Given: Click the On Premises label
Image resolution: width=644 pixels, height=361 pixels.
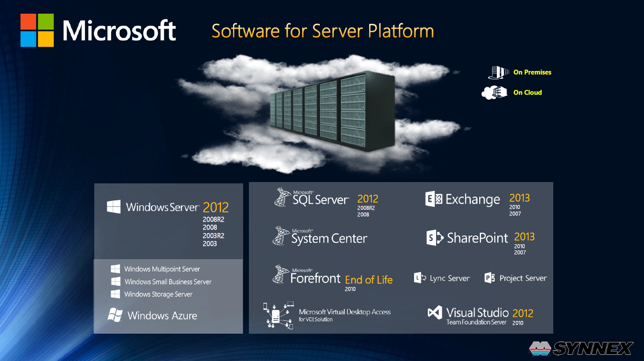Looking at the screenshot, I should 532,72.
